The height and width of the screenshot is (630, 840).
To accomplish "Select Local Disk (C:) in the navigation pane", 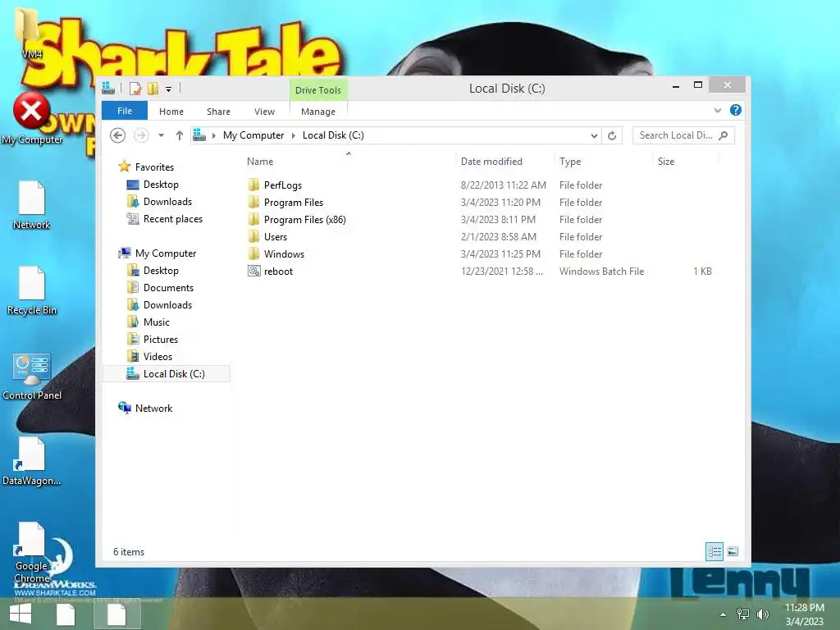I will [x=166, y=373].
